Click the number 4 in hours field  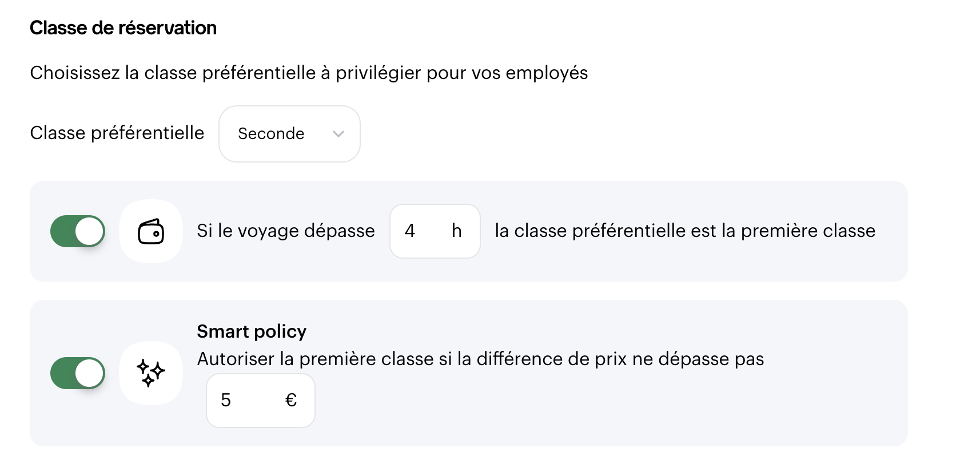click(410, 231)
